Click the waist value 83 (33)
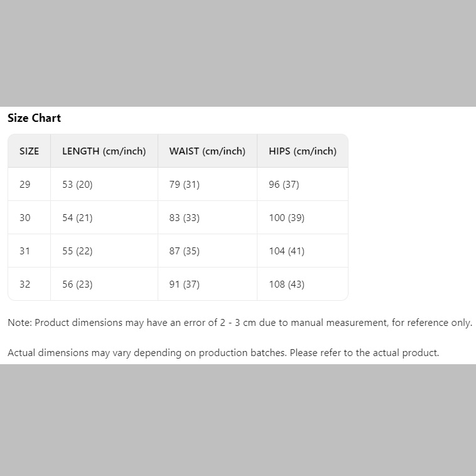The image size is (476, 476). coord(184,217)
